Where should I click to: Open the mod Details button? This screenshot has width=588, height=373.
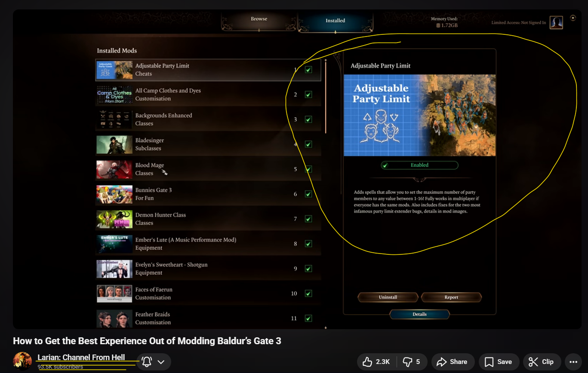click(419, 315)
